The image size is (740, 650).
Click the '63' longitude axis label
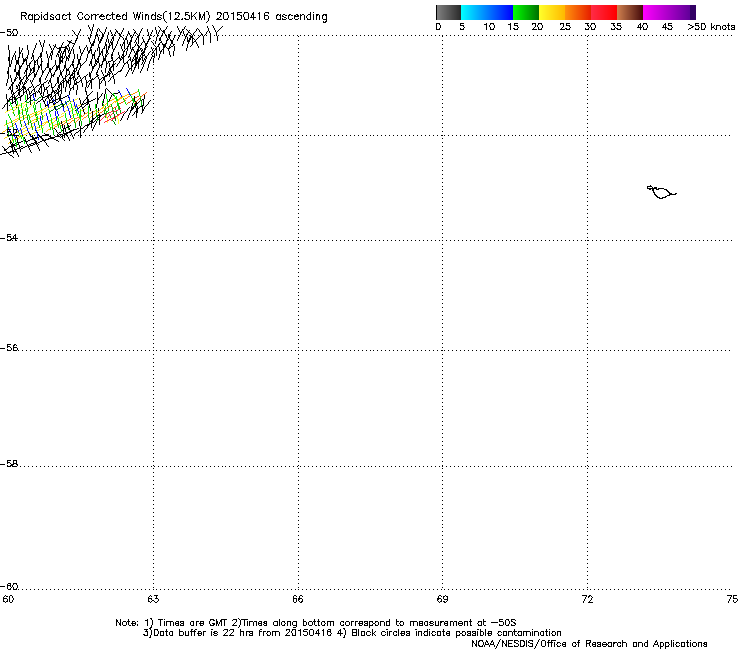[153, 599]
